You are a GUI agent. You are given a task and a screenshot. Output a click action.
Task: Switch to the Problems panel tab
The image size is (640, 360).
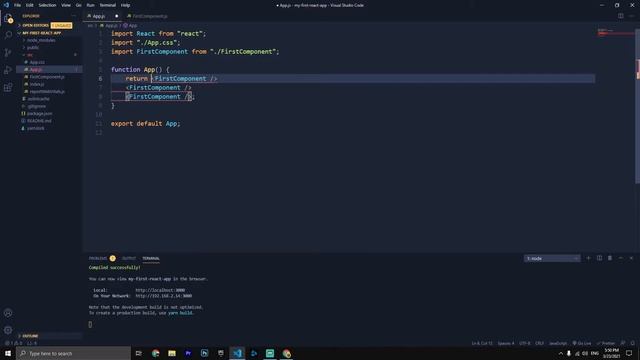point(98,258)
